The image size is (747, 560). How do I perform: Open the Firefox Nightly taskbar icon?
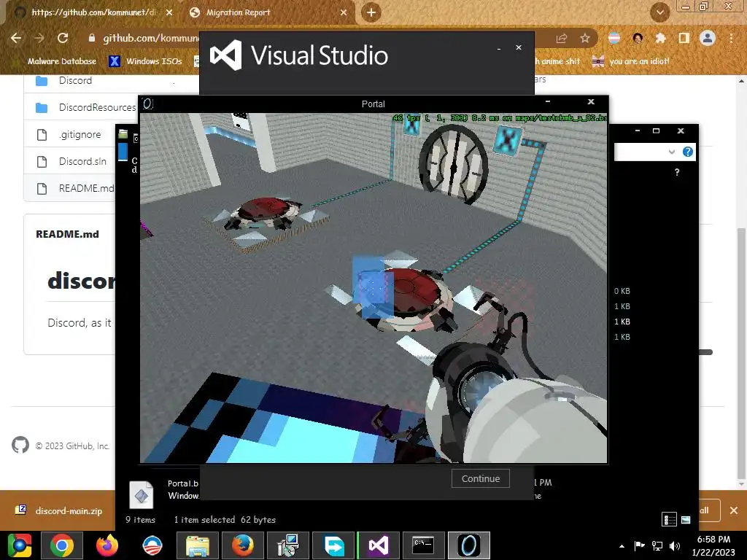point(107,545)
